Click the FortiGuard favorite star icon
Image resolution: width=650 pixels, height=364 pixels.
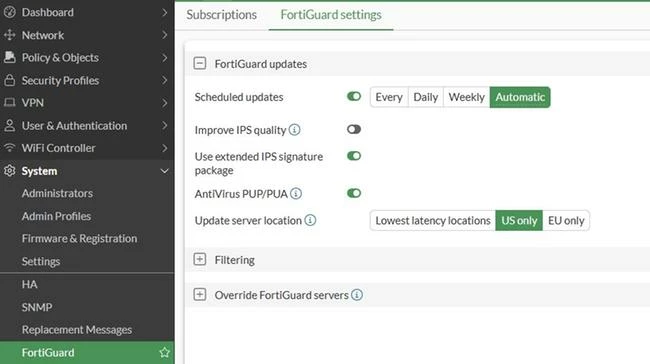(x=165, y=352)
